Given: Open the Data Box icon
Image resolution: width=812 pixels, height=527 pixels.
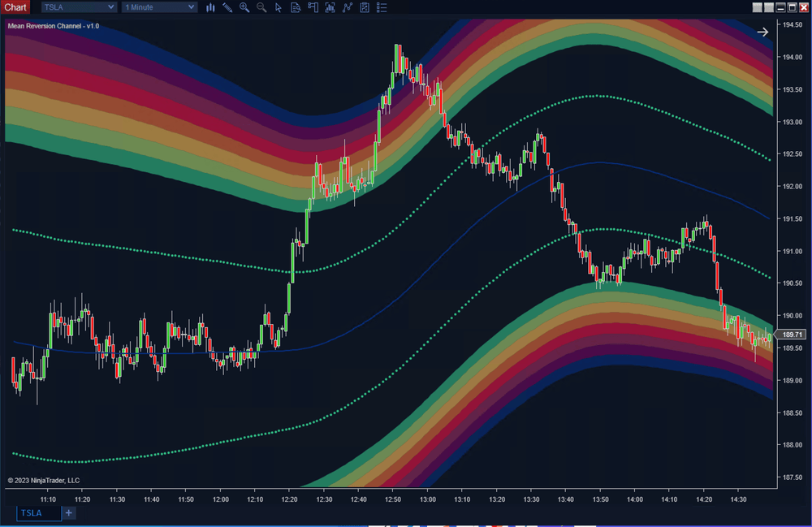Looking at the screenshot, I should pyautogui.click(x=296, y=7).
